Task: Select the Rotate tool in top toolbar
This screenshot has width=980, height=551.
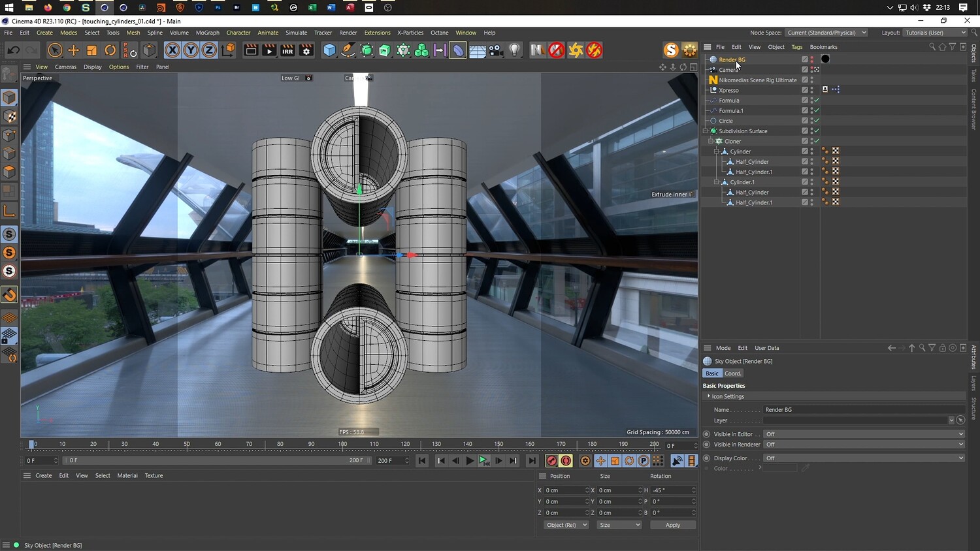Action: click(x=110, y=50)
